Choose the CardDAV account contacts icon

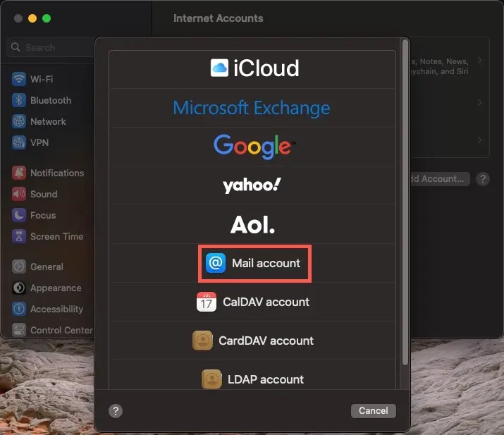(202, 341)
